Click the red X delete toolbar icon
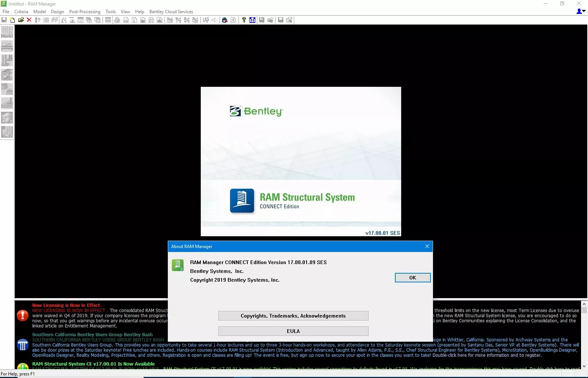The width and height of the screenshot is (588, 378). point(29,20)
